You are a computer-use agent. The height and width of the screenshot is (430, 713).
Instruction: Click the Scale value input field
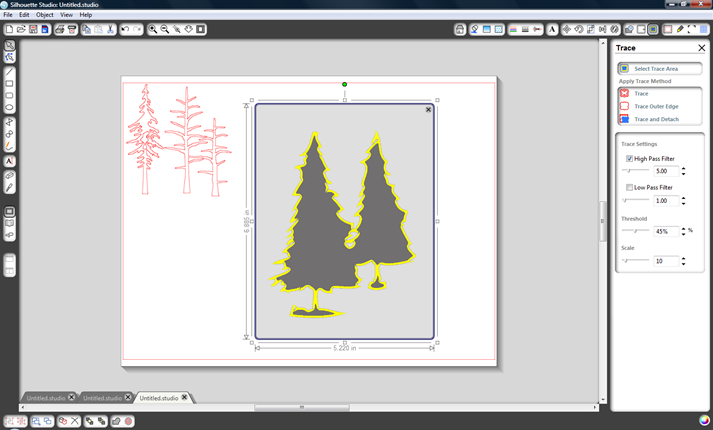coord(666,261)
